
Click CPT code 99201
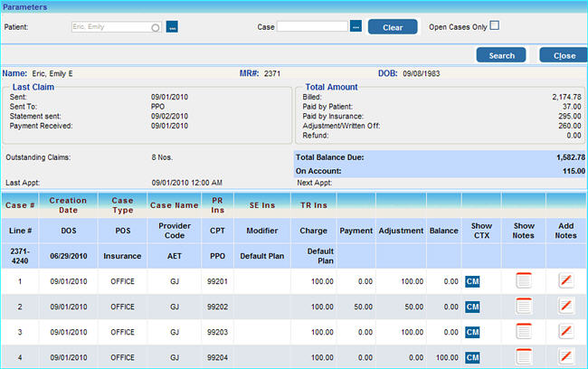click(x=217, y=281)
